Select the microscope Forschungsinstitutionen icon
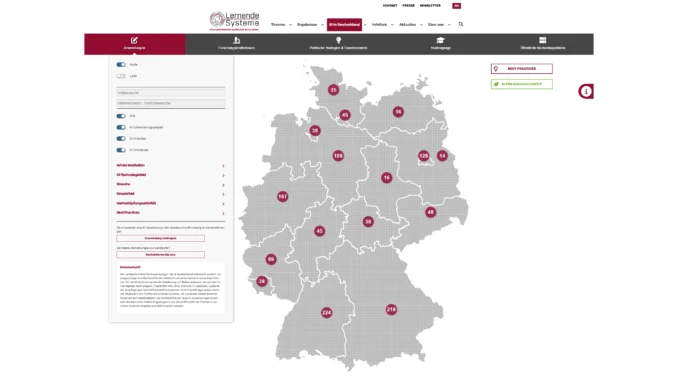The height and width of the screenshot is (381, 678). click(237, 40)
